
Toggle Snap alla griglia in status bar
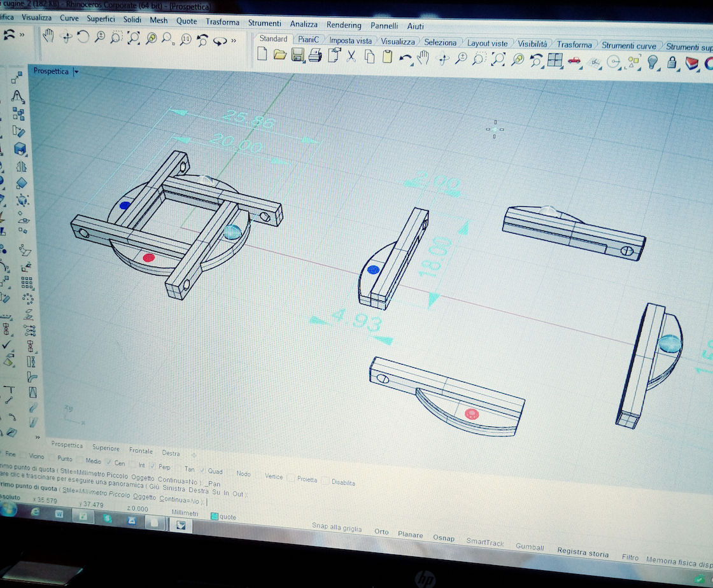(x=337, y=527)
